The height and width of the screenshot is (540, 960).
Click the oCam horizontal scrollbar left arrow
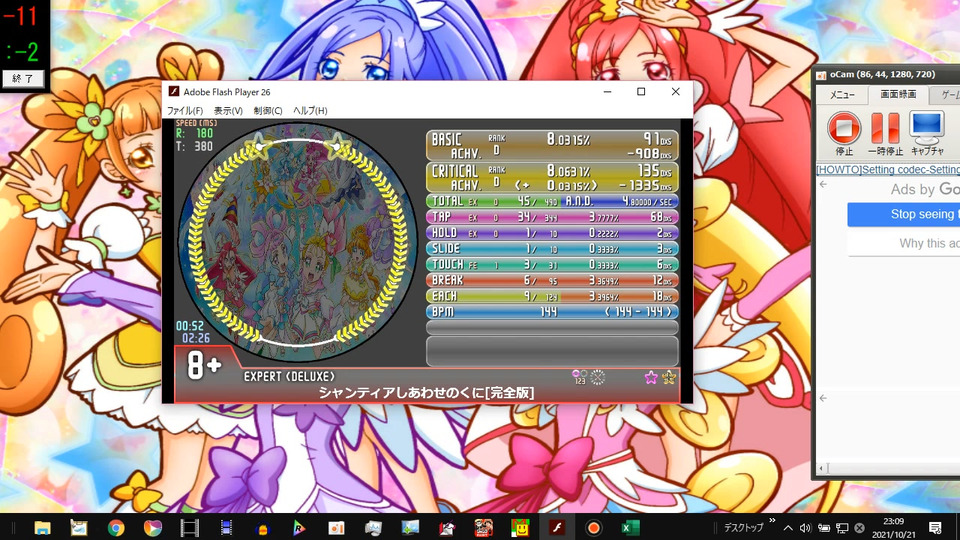point(821,468)
